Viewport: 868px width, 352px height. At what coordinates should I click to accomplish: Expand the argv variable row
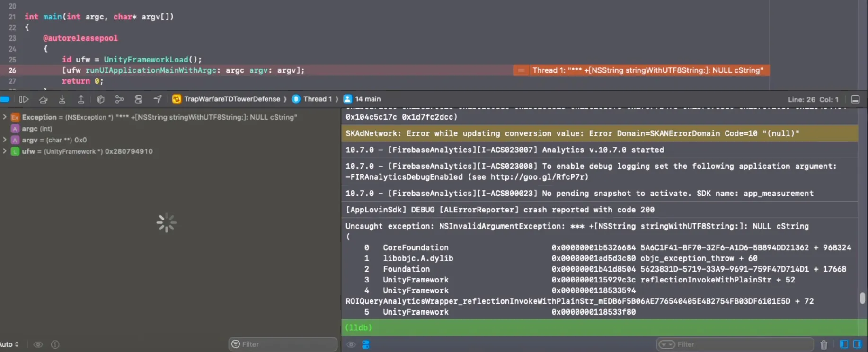click(x=5, y=140)
